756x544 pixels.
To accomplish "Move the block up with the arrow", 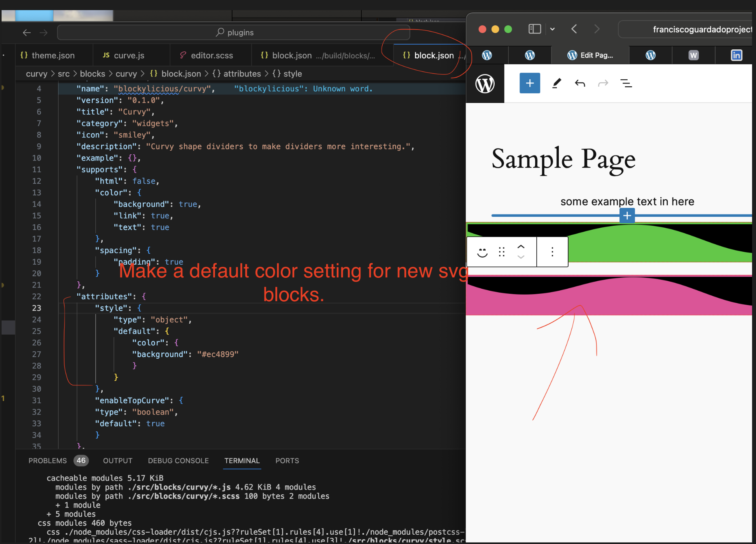I will coord(521,247).
